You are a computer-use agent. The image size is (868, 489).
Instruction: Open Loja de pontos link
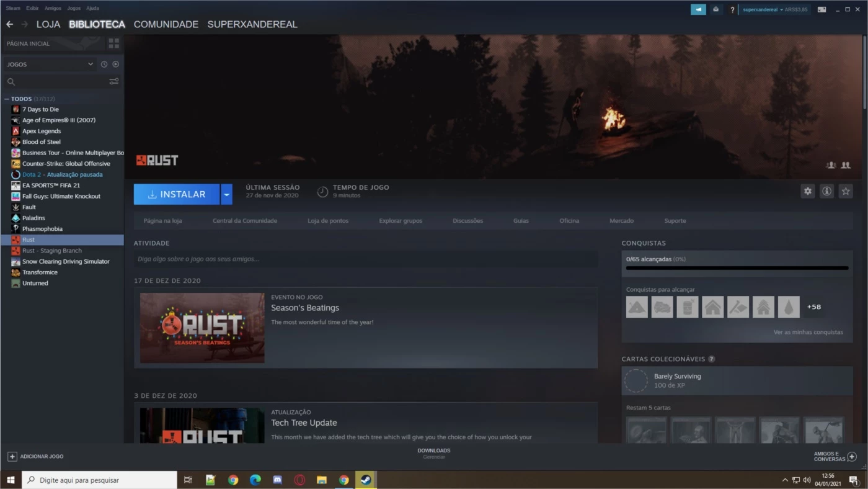click(328, 221)
